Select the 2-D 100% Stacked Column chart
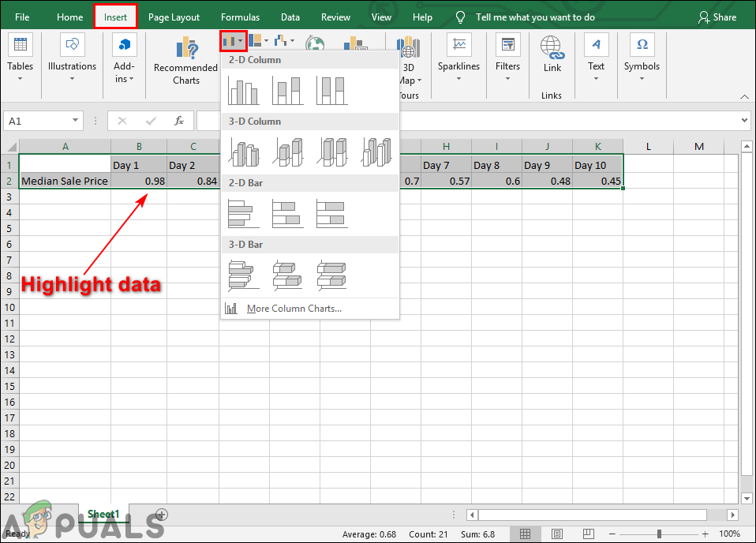Image resolution: width=756 pixels, height=543 pixels. click(x=332, y=91)
